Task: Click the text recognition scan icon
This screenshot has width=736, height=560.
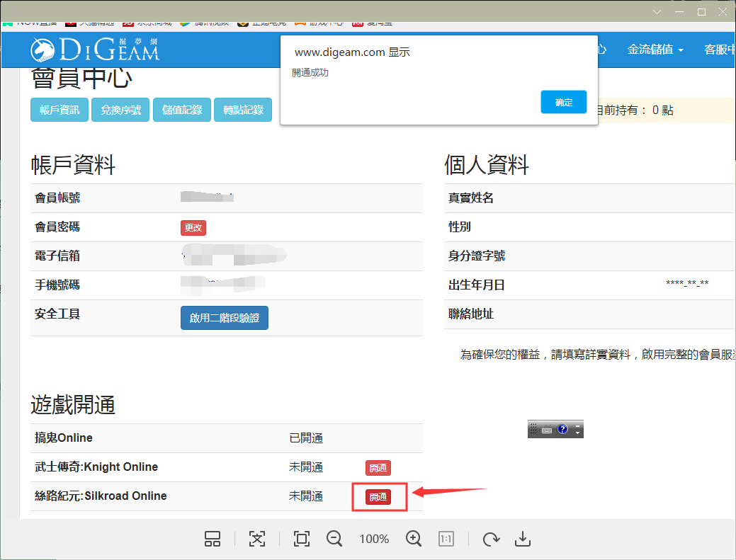Action: point(256,539)
